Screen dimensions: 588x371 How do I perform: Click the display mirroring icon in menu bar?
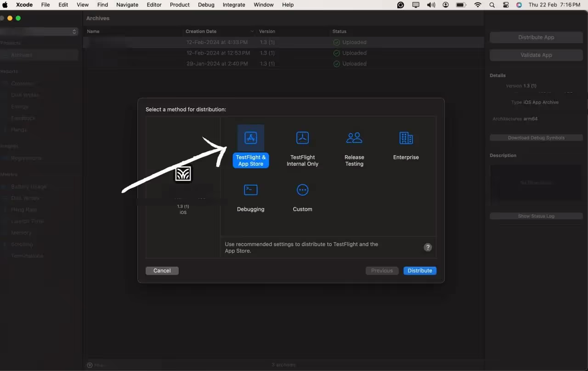coord(416,5)
